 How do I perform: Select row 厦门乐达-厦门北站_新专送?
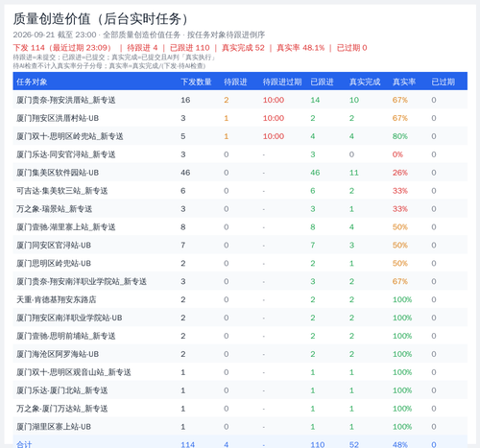pos(240,390)
